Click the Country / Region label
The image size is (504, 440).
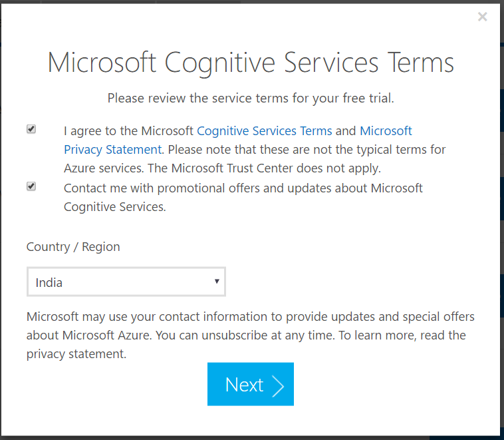pos(73,247)
